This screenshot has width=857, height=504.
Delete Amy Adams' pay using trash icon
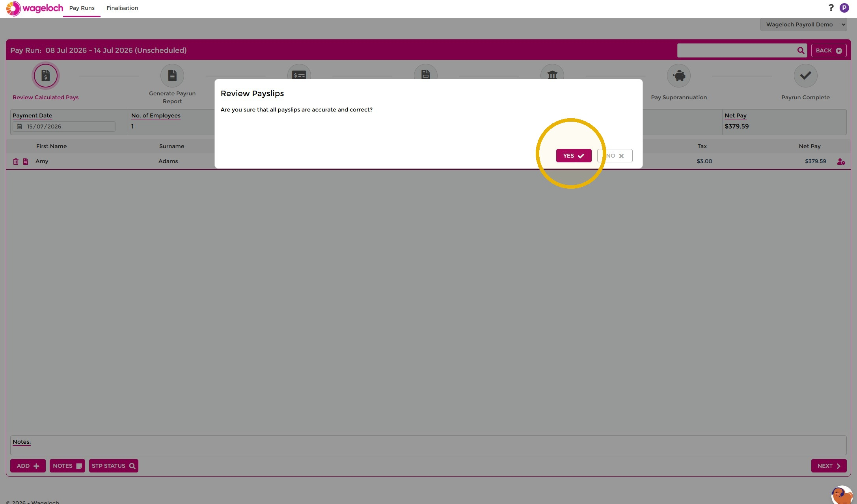point(16,162)
